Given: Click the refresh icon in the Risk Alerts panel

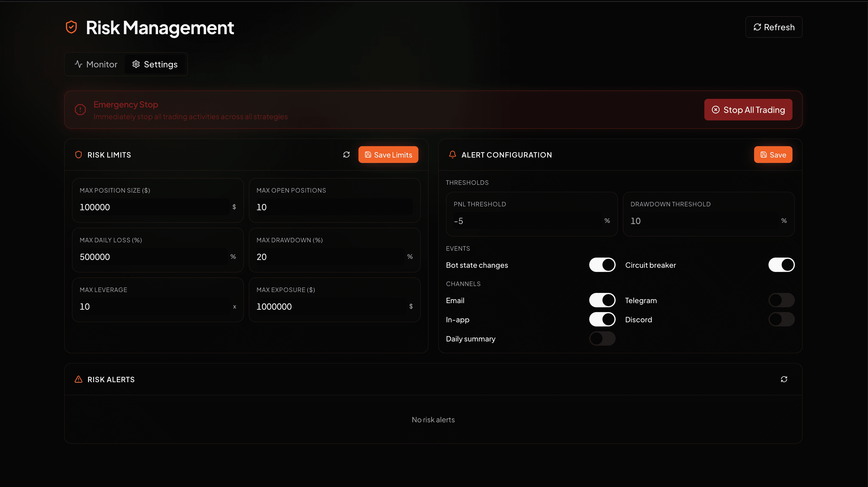Looking at the screenshot, I should tap(784, 379).
